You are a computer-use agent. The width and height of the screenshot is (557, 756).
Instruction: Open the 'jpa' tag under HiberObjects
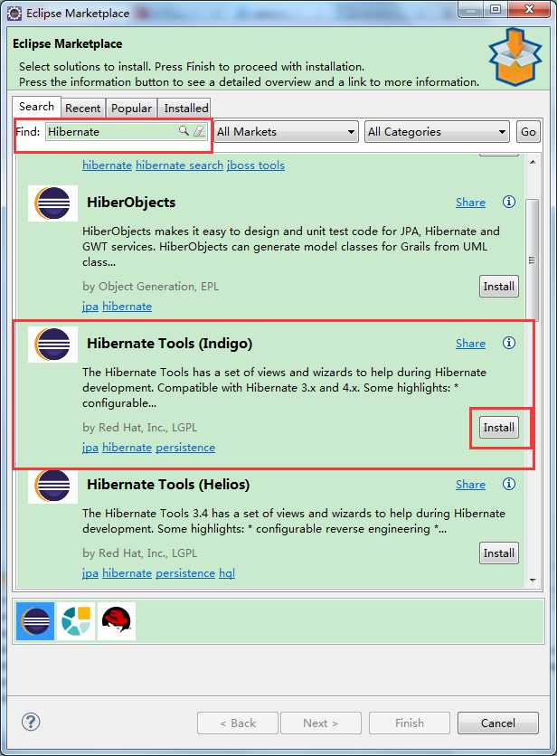pyautogui.click(x=90, y=307)
